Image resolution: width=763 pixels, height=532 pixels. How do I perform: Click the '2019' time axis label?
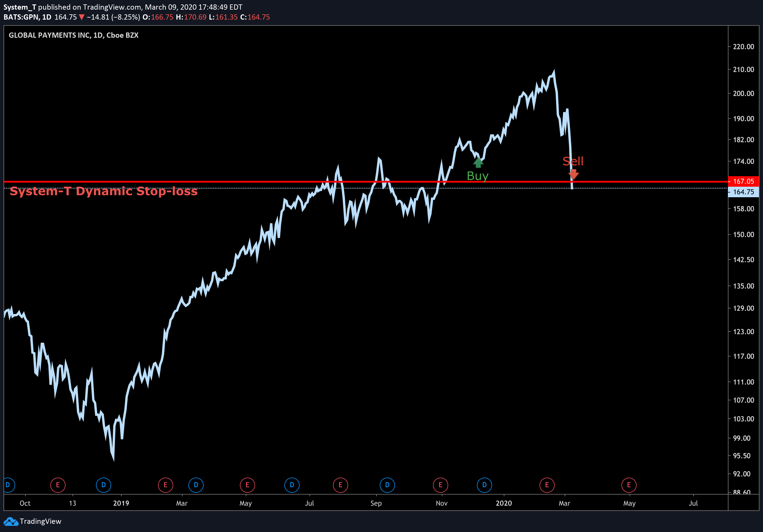[121, 503]
